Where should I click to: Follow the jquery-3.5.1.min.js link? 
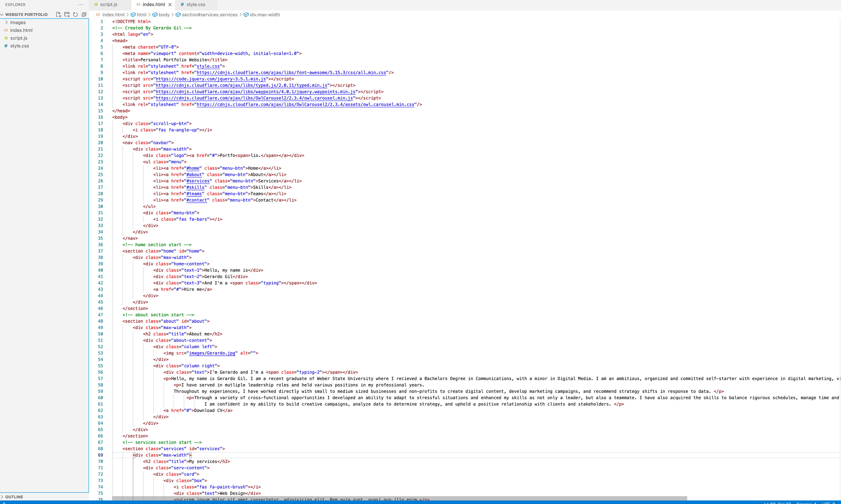point(211,79)
